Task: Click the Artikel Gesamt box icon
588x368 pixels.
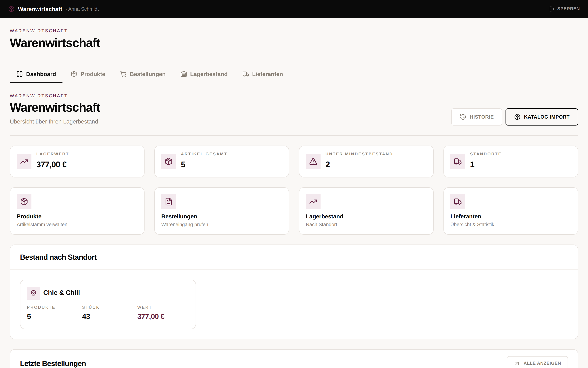Action: (169, 161)
